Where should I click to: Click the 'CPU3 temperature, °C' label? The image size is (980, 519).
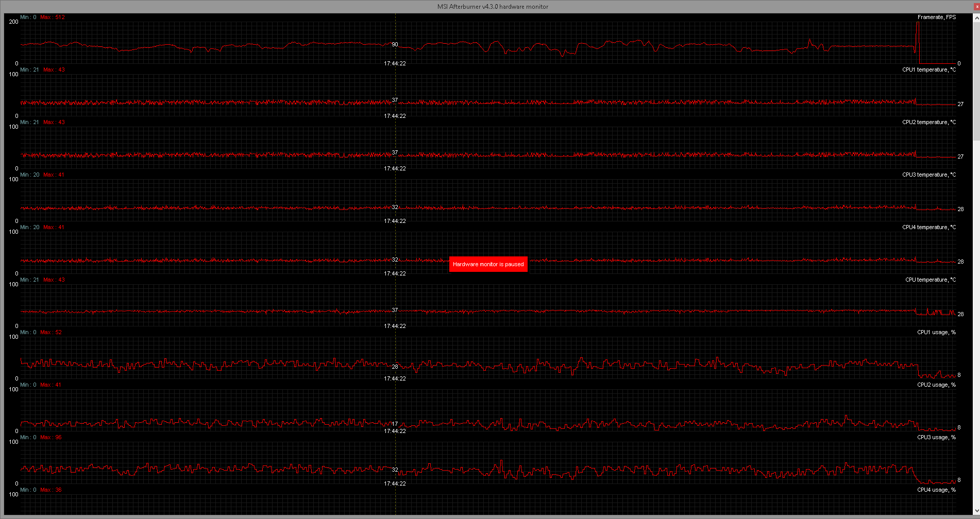[929, 175]
